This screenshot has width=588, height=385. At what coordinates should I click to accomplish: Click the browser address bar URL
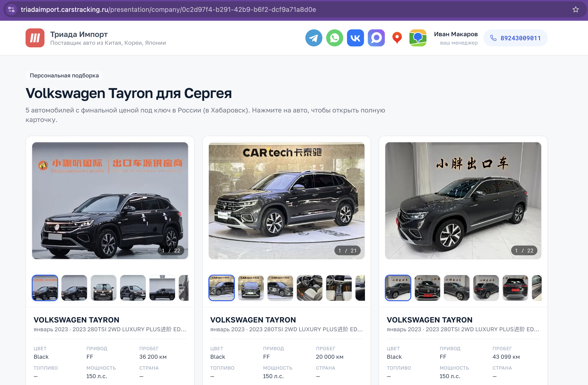click(x=168, y=9)
